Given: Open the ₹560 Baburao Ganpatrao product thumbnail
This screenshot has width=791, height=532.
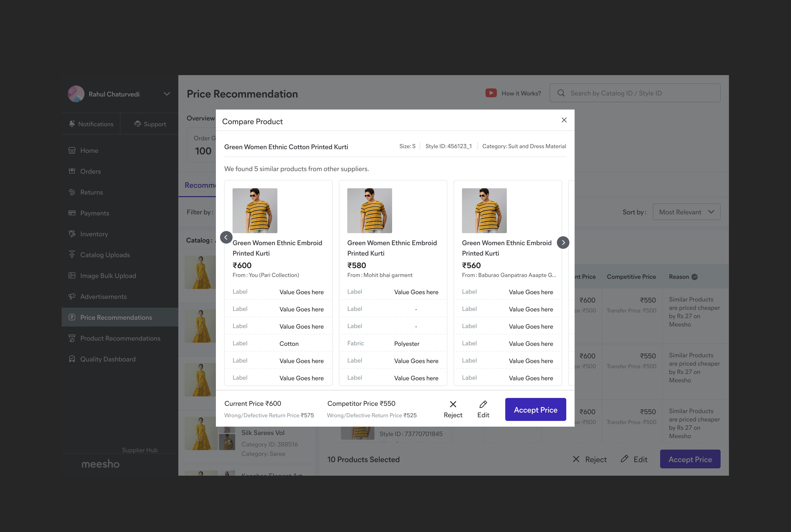Looking at the screenshot, I should click(x=484, y=211).
